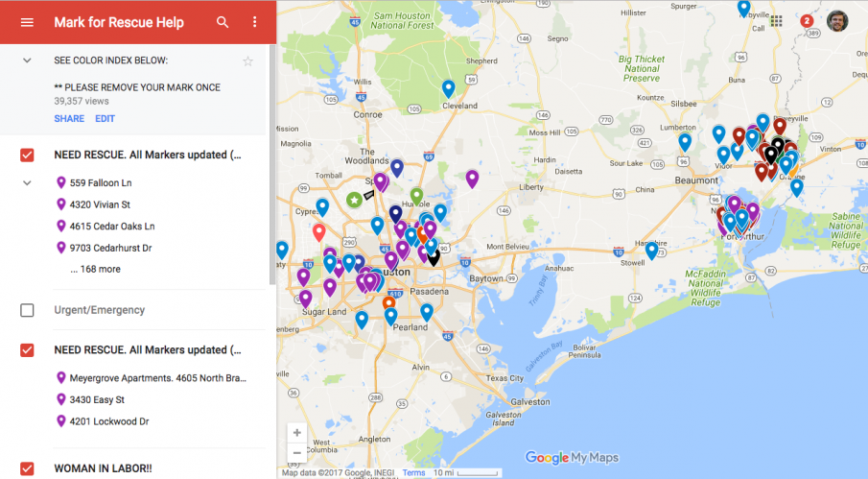Click the green star marker near Tomball
Image resolution: width=868 pixels, height=479 pixels.
(x=354, y=200)
